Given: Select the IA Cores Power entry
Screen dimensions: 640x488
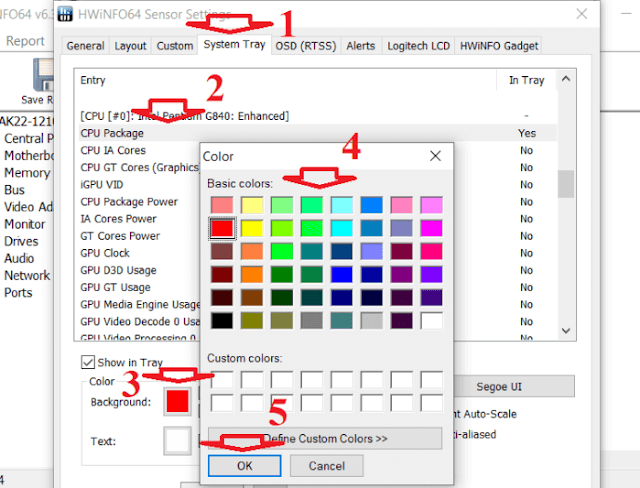Looking at the screenshot, I should coord(118,219).
